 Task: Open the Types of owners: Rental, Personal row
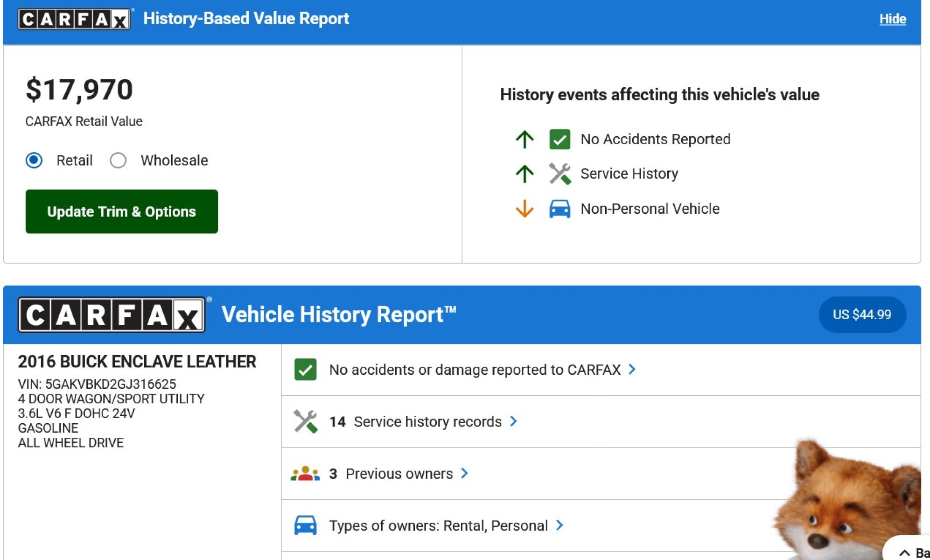tap(601, 526)
